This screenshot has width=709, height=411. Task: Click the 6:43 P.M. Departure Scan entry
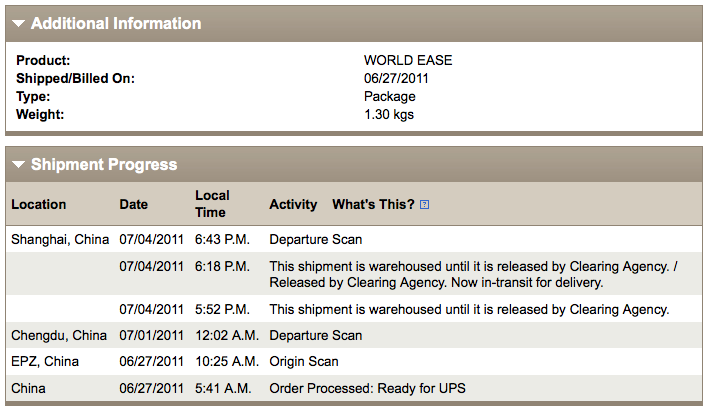(316, 239)
